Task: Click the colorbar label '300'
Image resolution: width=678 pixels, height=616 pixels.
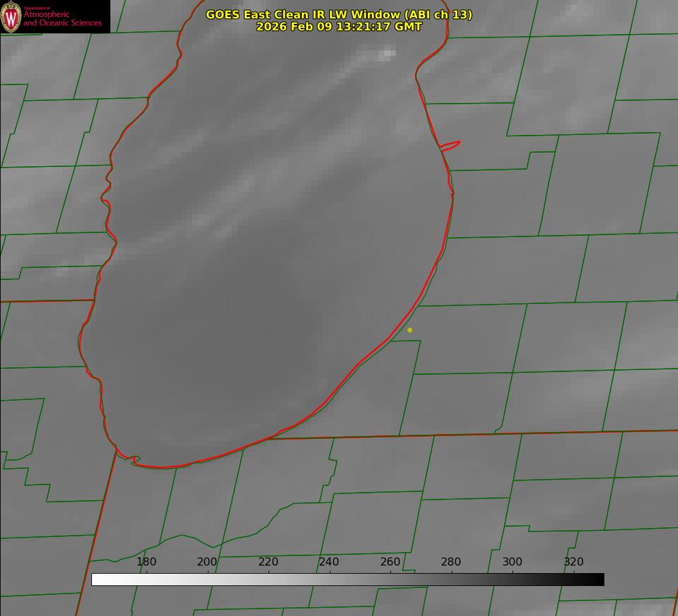Action: pyautogui.click(x=512, y=561)
